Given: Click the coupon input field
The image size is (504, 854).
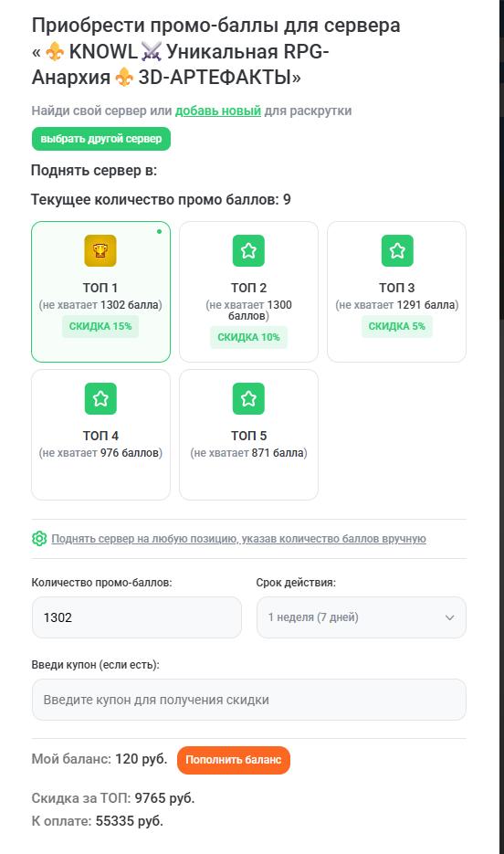Looking at the screenshot, I should (x=248, y=700).
